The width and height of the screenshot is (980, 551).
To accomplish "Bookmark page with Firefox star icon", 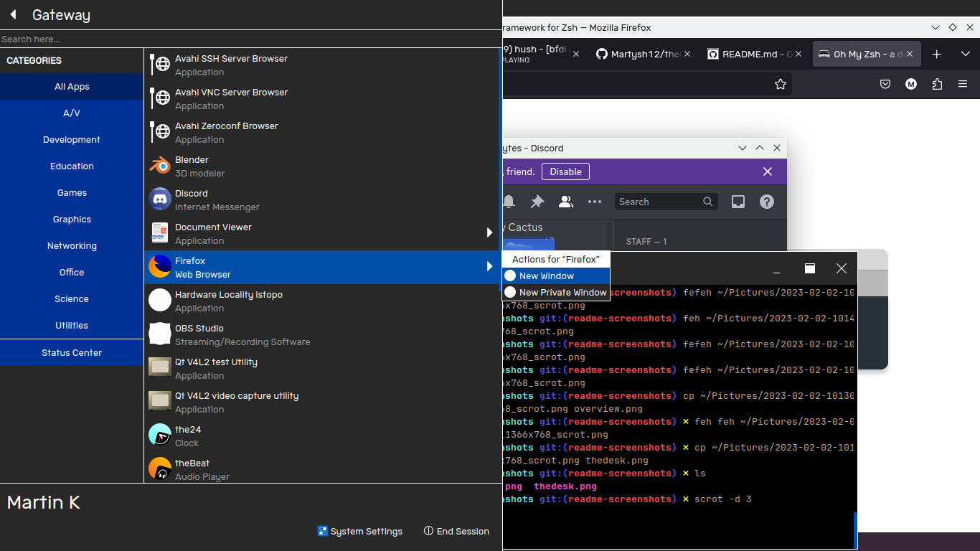I will click(x=781, y=84).
